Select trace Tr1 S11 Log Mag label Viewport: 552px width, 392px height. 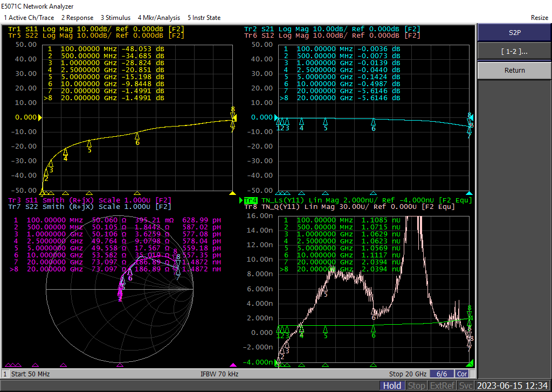pyautogui.click(x=96, y=29)
